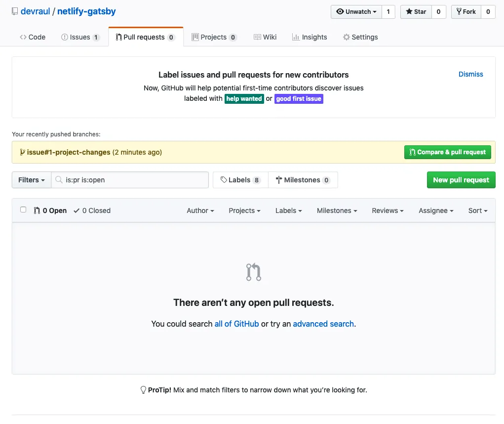
Task: Dismiss the new contributors label notice
Action: [x=470, y=74]
